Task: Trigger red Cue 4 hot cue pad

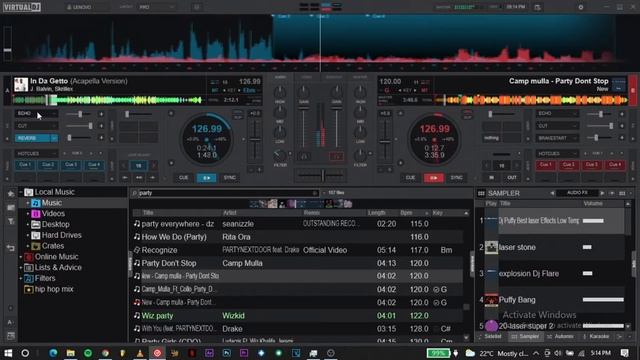Action: (615, 165)
